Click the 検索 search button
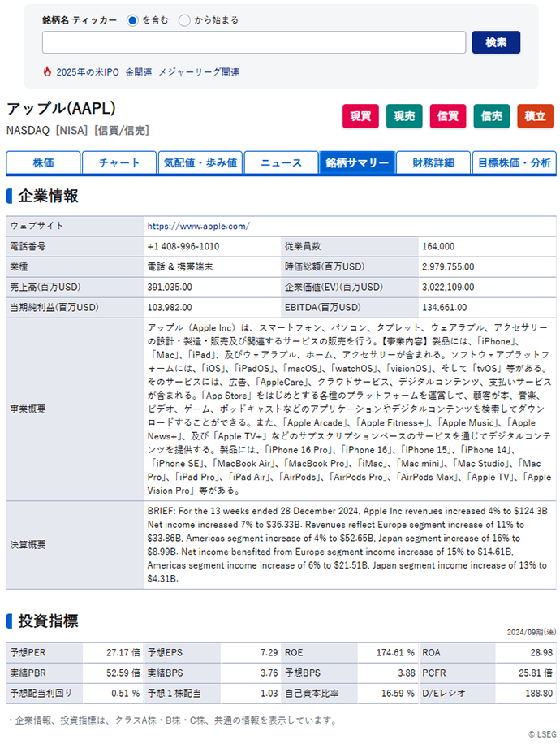The image size is (560, 744). [x=496, y=43]
